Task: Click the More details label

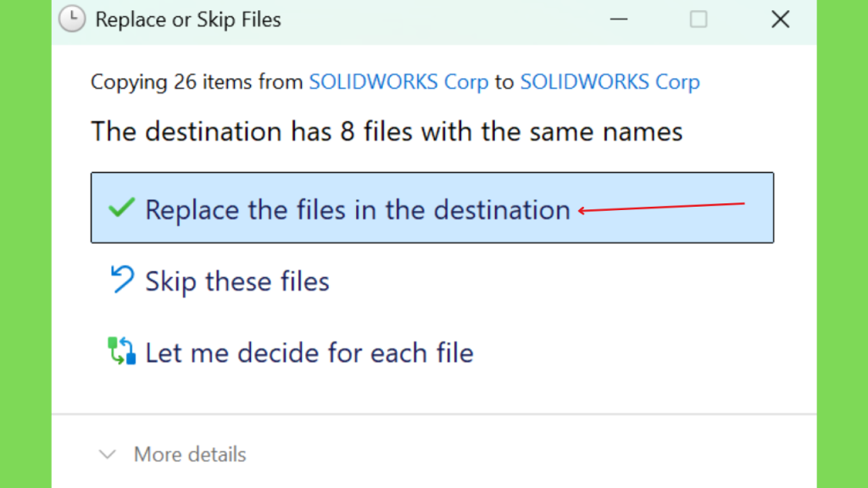Action: pos(190,454)
